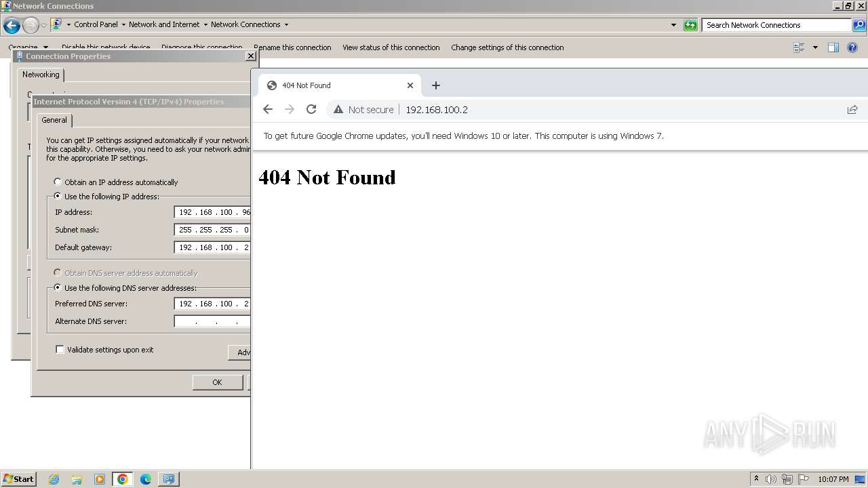This screenshot has width=868, height=488.
Task: Select the Networking tab
Action: [41, 75]
